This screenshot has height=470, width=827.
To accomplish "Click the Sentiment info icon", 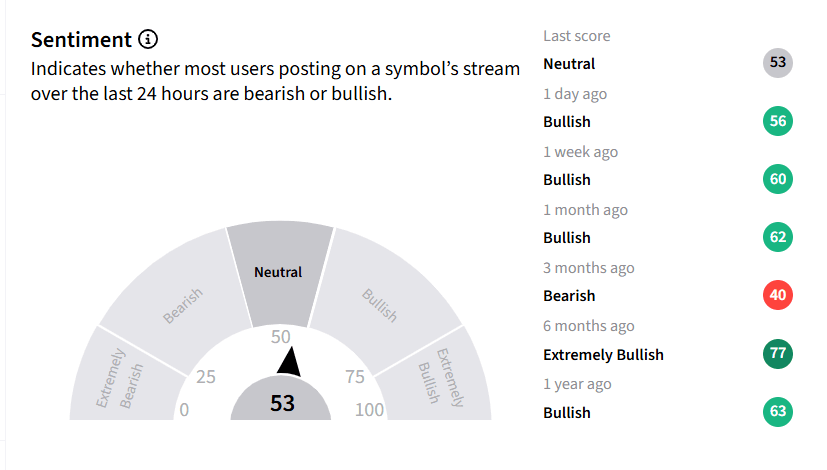I will click(x=148, y=39).
